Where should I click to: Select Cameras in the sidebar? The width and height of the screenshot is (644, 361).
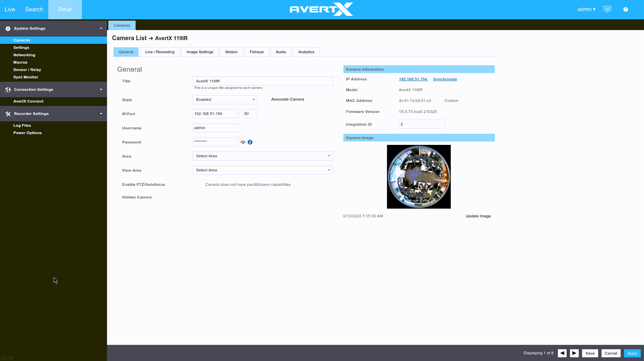coord(53,40)
